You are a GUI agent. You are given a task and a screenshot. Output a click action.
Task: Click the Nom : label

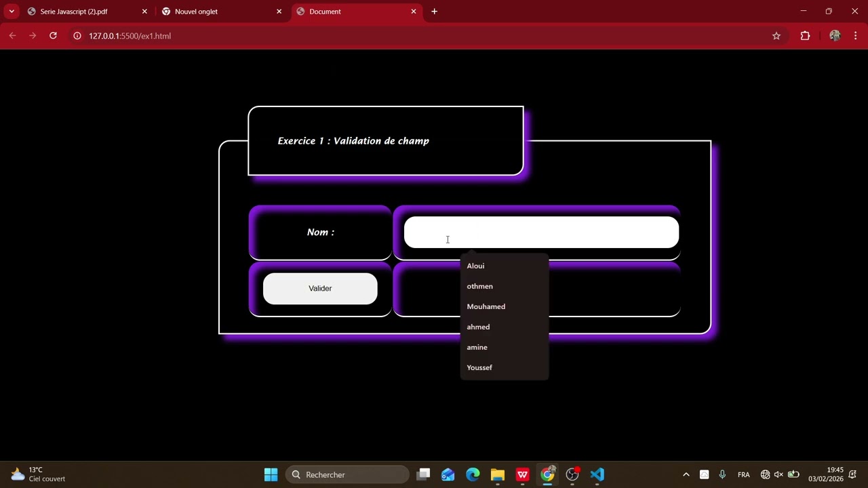click(x=321, y=232)
